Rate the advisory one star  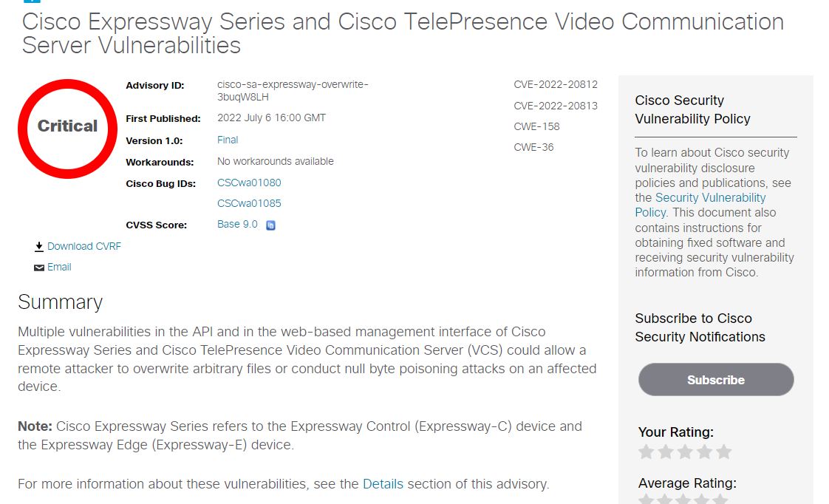[646, 452]
